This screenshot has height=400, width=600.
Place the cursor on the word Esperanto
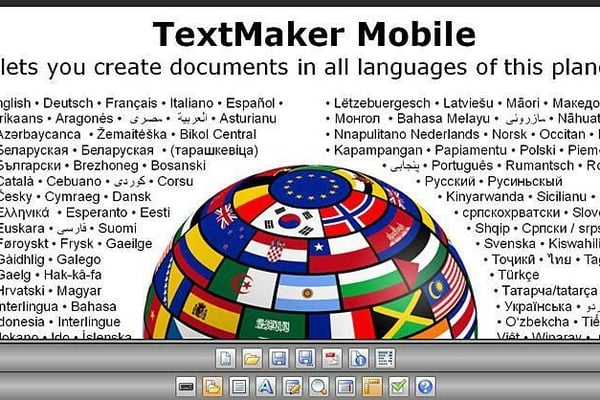pyautogui.click(x=95, y=212)
